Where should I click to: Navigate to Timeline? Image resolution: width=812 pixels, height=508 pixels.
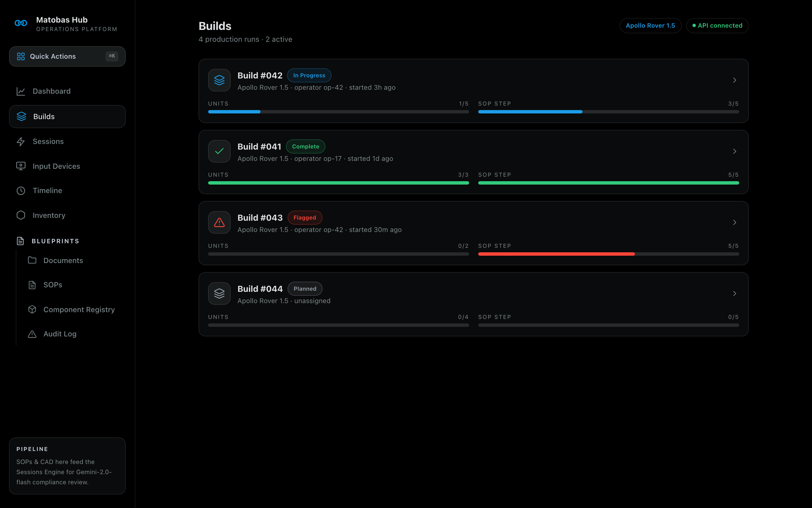[67, 191]
